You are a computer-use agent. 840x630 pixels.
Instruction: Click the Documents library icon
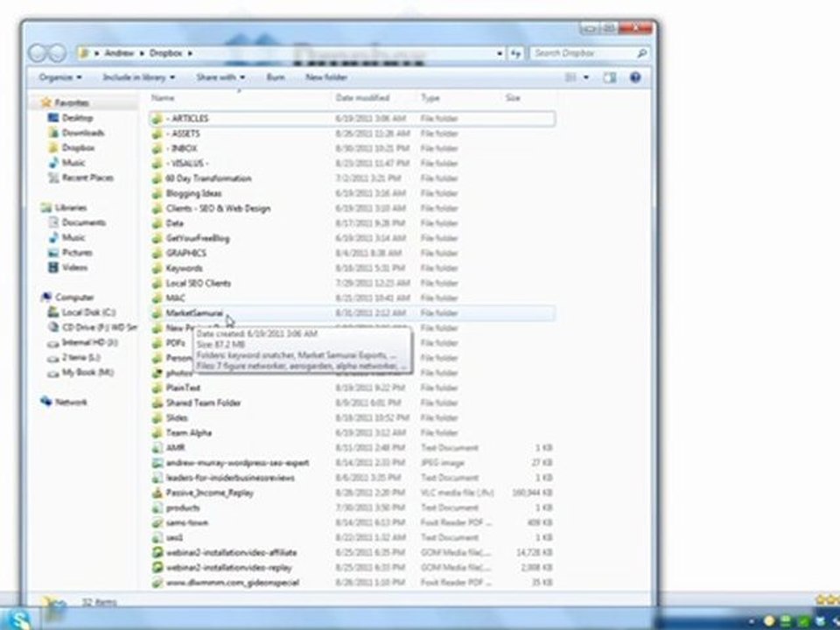pyautogui.click(x=53, y=222)
